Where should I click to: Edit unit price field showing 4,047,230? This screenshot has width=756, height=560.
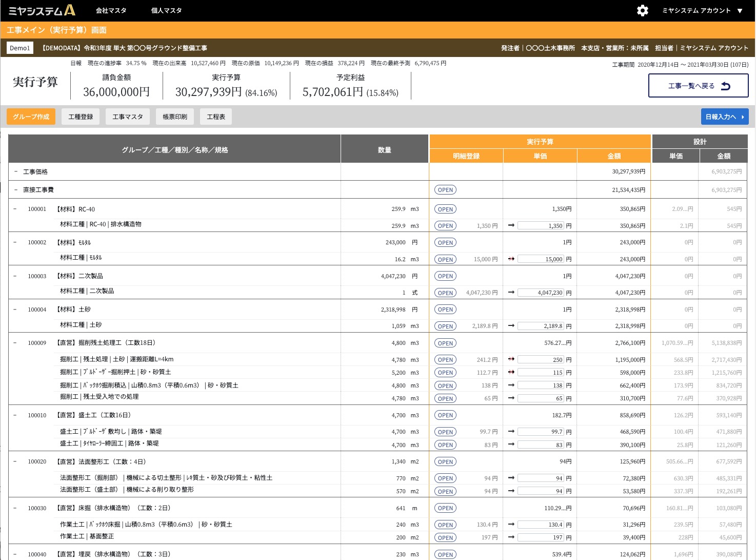click(541, 292)
